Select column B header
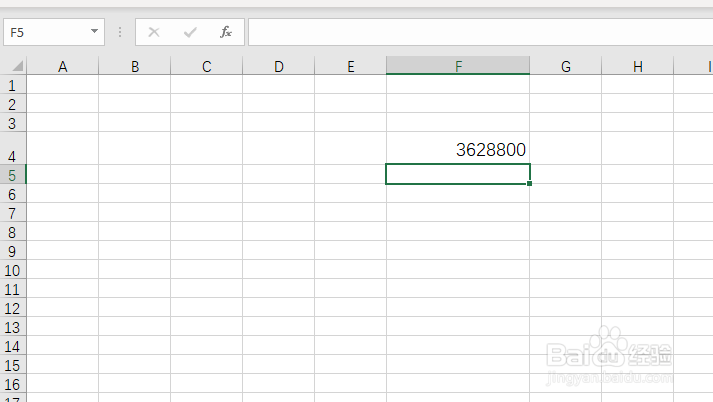 tap(135, 66)
